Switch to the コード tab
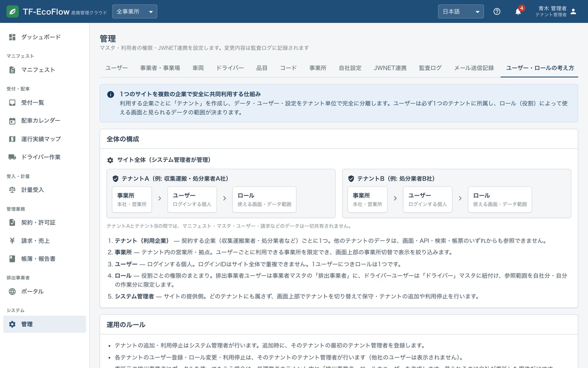Viewport: 588px width, 368px height. click(x=288, y=68)
